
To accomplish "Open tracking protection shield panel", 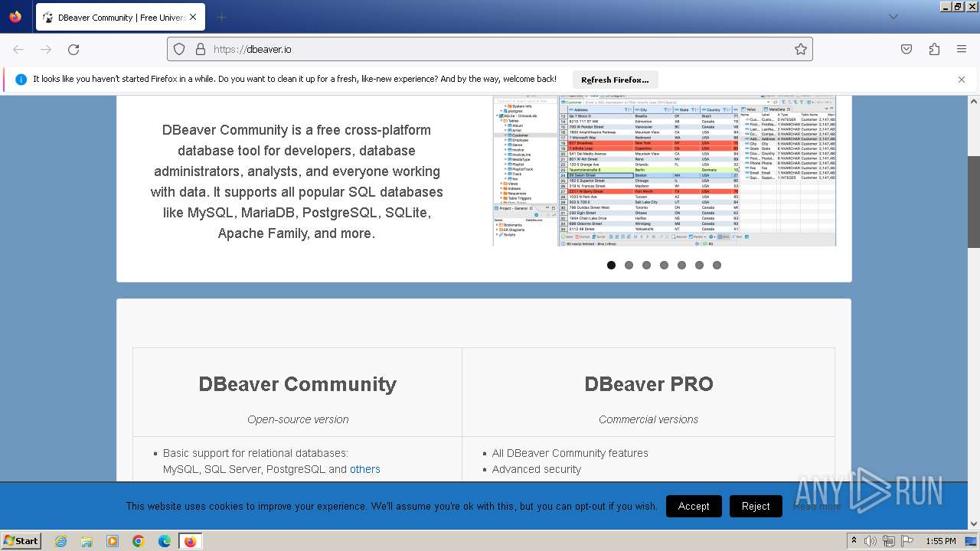I will tap(179, 49).
